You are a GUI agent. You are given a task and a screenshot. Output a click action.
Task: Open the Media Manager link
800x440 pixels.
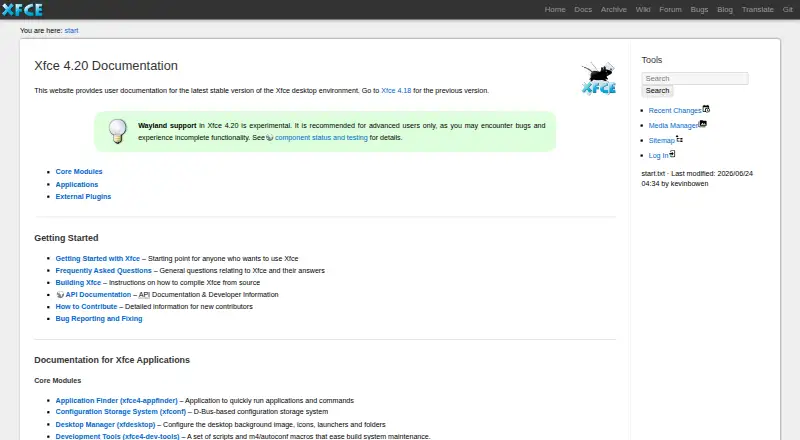point(673,126)
